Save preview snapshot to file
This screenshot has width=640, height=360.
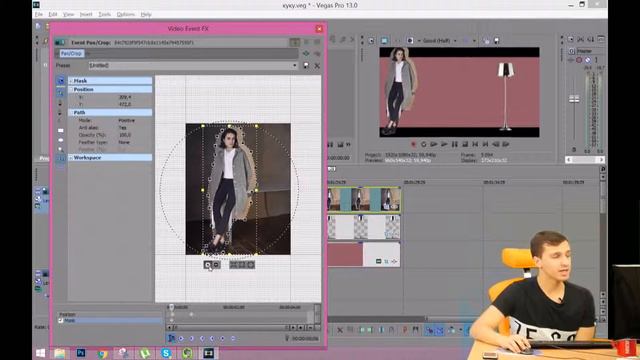coord(497,41)
